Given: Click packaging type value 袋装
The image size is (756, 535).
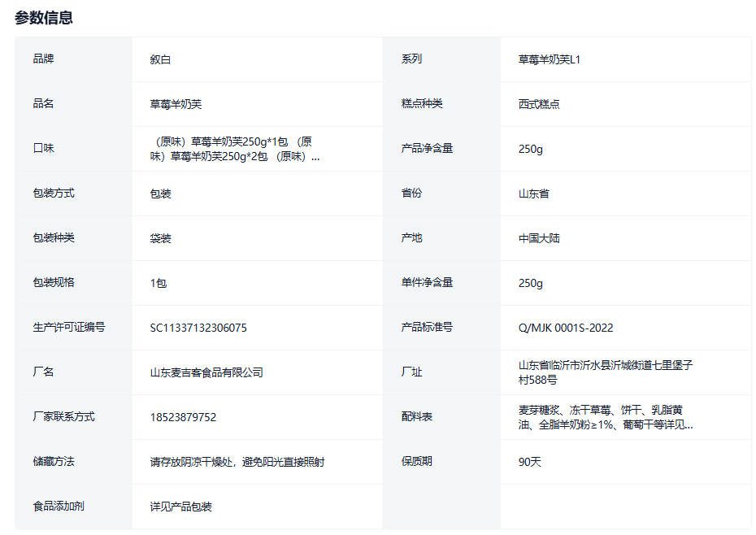Looking at the screenshot, I should point(160,238).
